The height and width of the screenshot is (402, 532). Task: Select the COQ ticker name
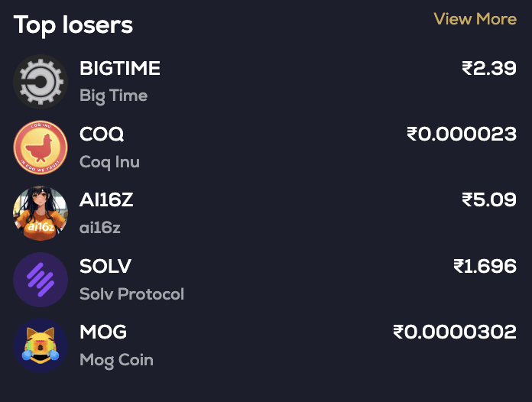click(102, 135)
